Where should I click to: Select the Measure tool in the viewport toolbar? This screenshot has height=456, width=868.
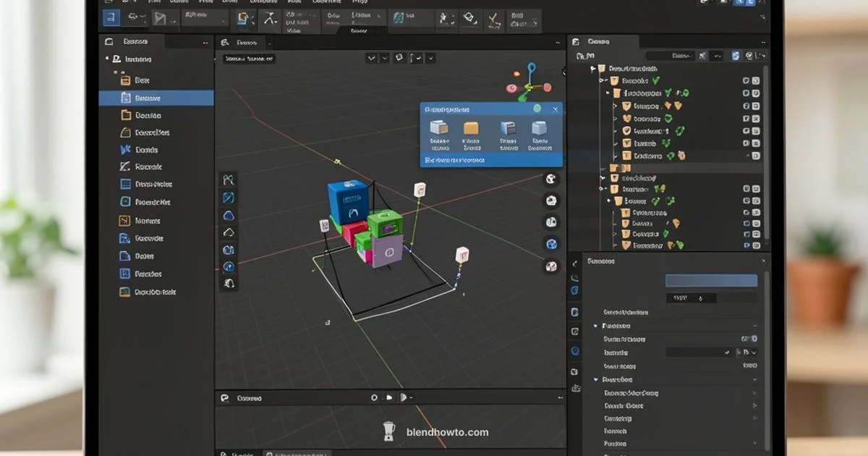[229, 266]
